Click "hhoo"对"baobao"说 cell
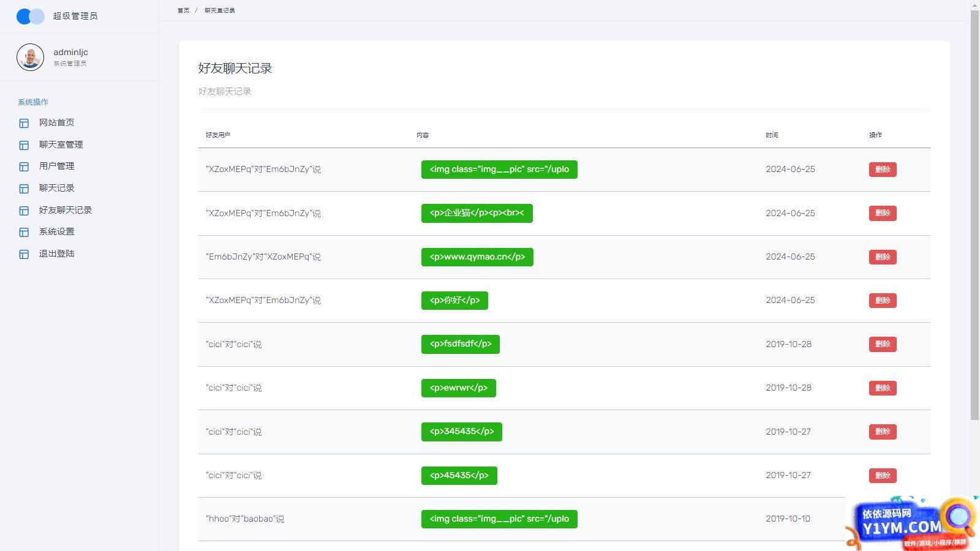The width and height of the screenshot is (980, 551). click(x=245, y=519)
